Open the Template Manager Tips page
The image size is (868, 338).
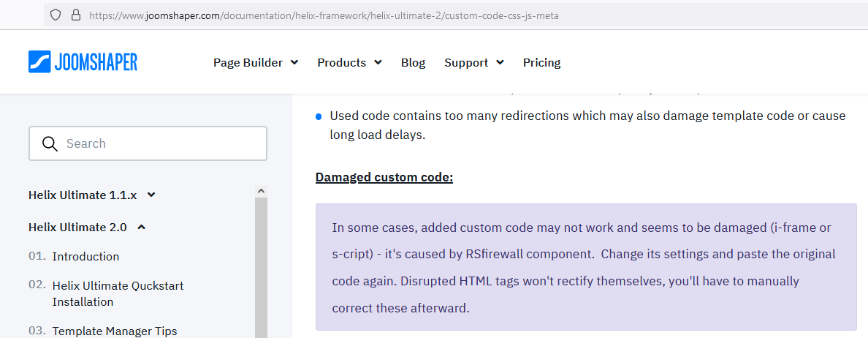(x=115, y=331)
